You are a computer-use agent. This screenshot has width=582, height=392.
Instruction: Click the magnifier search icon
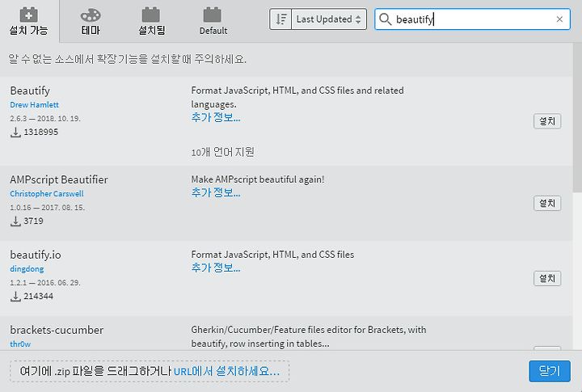386,19
